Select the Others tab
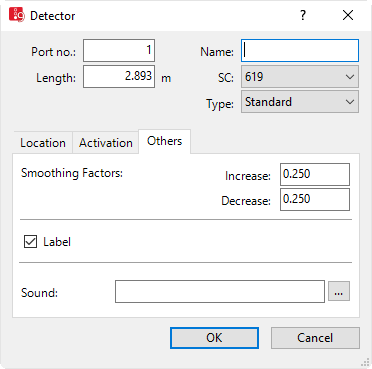Screen dimensions: 372x369 [x=165, y=141]
